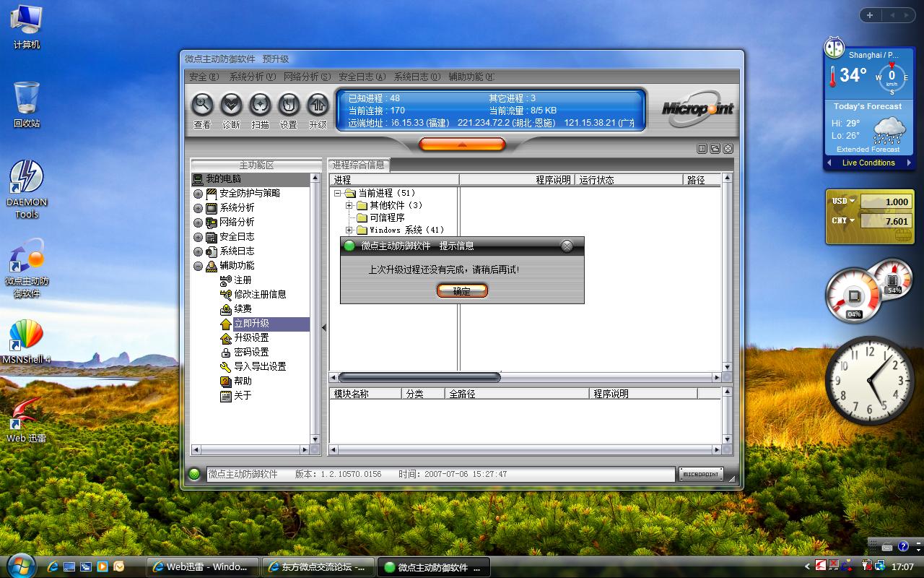The image size is (924, 578).
Task: Collapse 当前进程 (51) node
Action: (x=337, y=193)
